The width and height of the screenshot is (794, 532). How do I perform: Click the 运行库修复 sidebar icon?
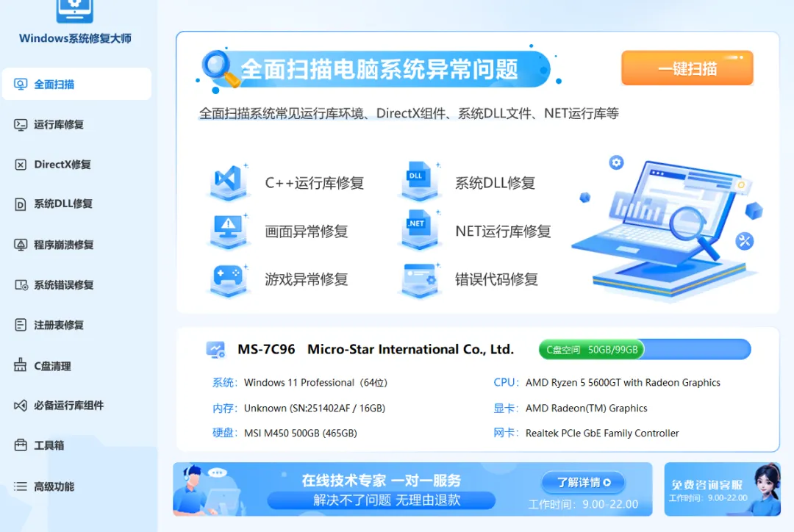(21, 124)
